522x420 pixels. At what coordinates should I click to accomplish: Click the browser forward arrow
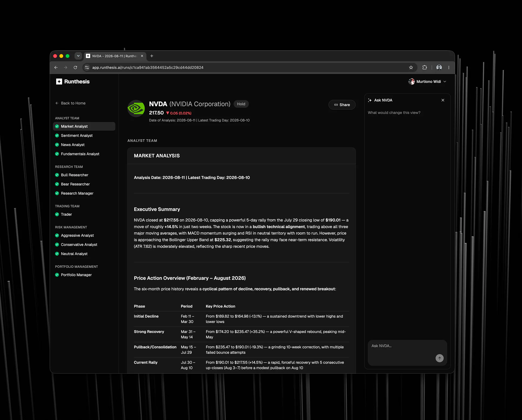pyautogui.click(x=66, y=67)
